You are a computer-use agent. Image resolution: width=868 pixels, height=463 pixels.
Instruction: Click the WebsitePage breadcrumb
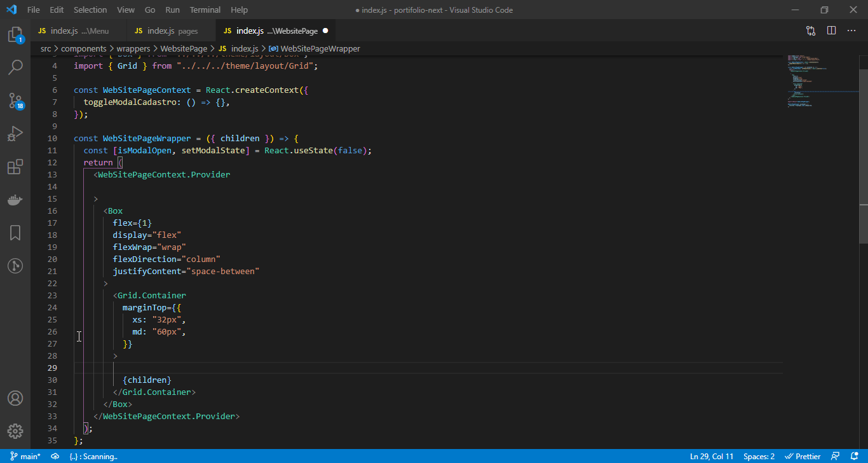pyautogui.click(x=184, y=48)
